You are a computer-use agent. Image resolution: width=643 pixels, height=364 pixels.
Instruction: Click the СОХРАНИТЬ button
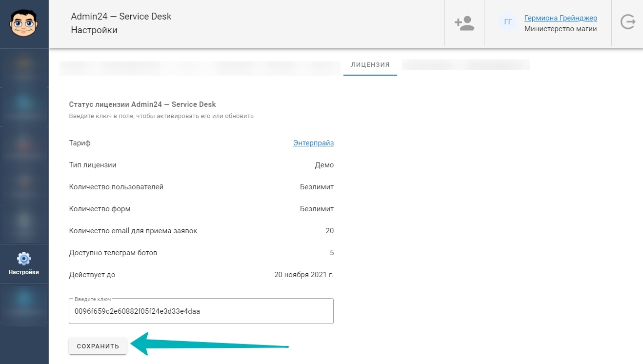point(98,346)
